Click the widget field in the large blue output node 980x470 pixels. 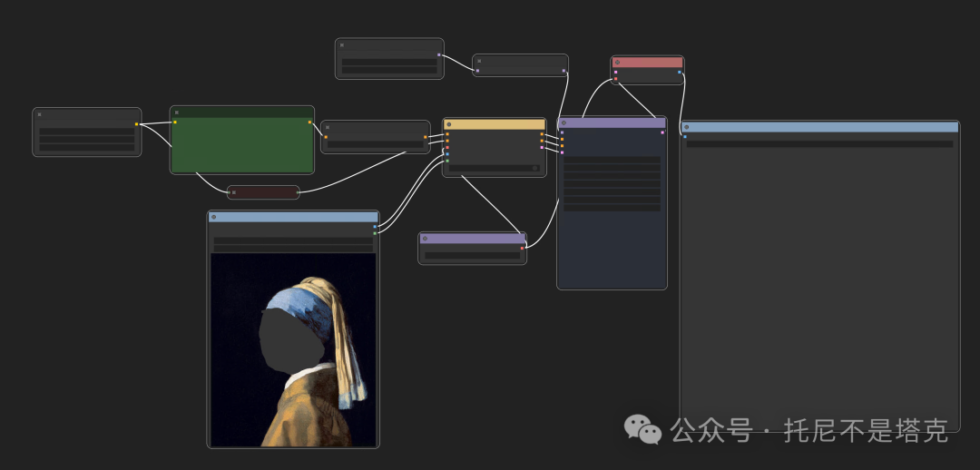click(820, 143)
